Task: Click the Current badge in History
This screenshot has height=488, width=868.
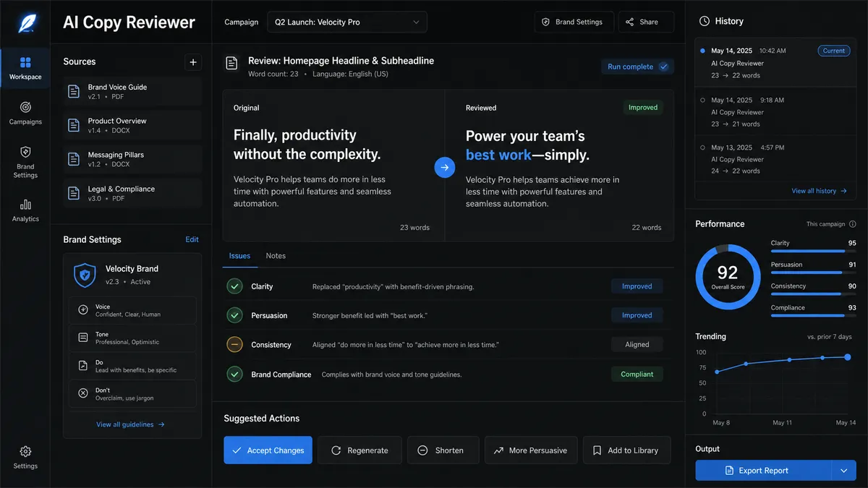Action: pos(833,51)
